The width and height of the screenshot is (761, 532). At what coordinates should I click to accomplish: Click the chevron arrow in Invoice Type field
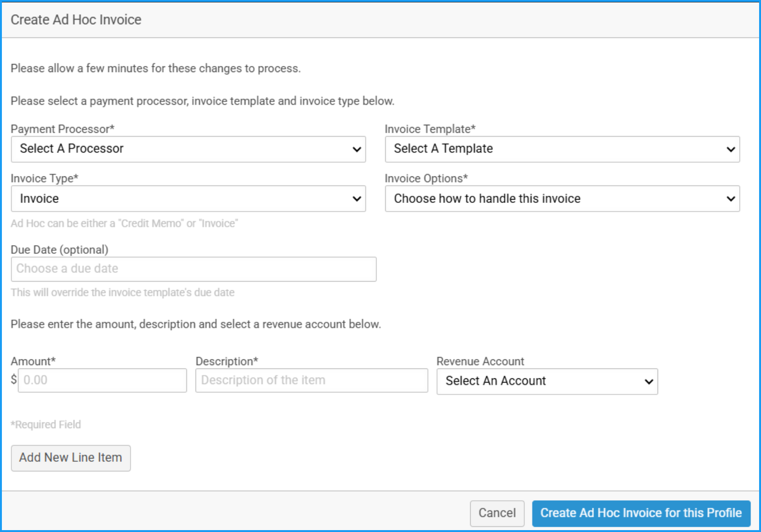(x=357, y=199)
